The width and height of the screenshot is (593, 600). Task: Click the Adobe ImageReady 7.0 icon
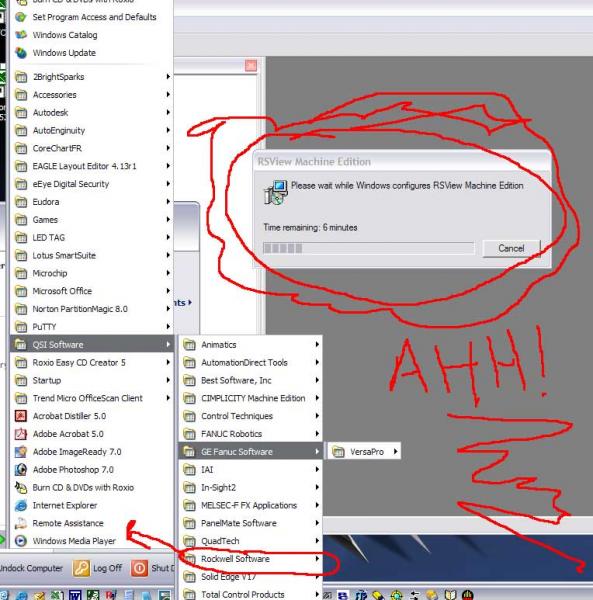pyautogui.click(x=21, y=452)
